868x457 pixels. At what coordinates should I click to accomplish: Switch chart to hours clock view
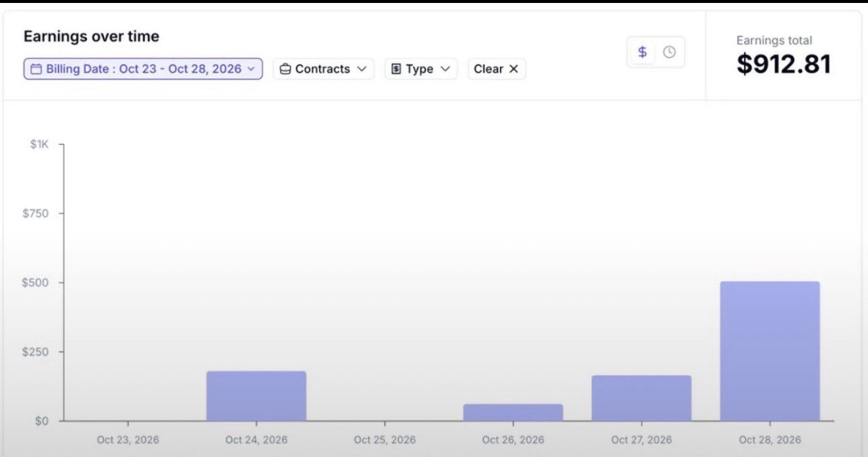pyautogui.click(x=669, y=52)
